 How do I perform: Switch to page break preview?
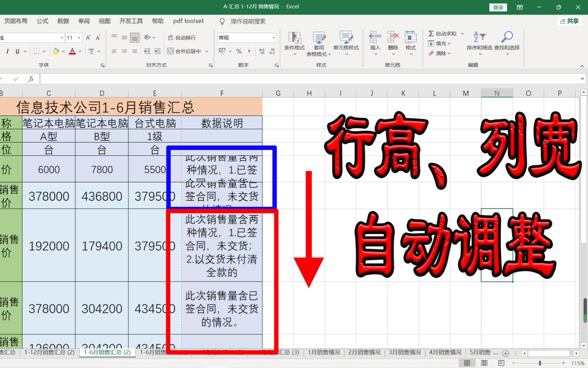501,363
